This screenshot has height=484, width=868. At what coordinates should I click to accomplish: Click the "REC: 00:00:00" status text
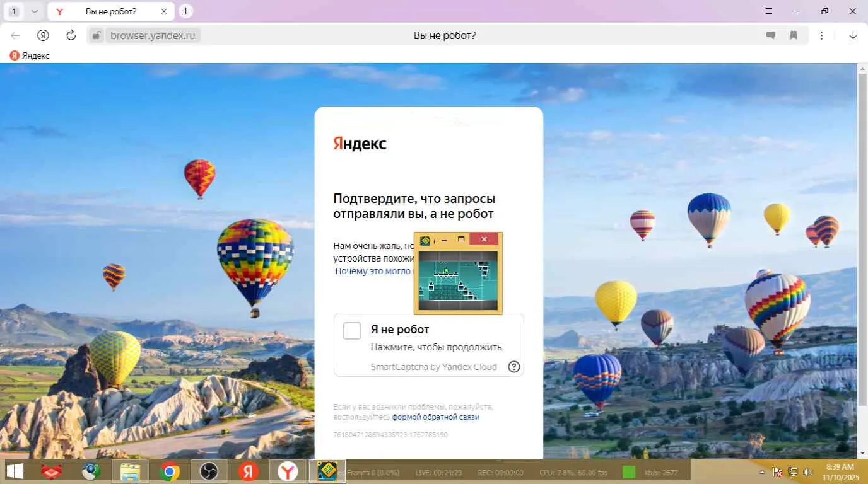500,473
